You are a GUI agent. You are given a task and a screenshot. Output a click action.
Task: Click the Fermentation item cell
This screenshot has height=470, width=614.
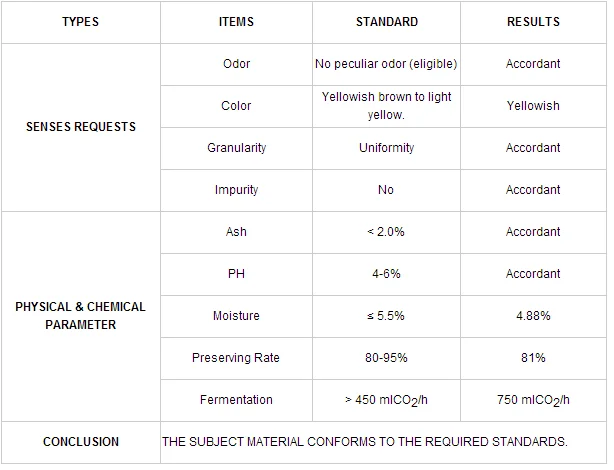(236, 400)
